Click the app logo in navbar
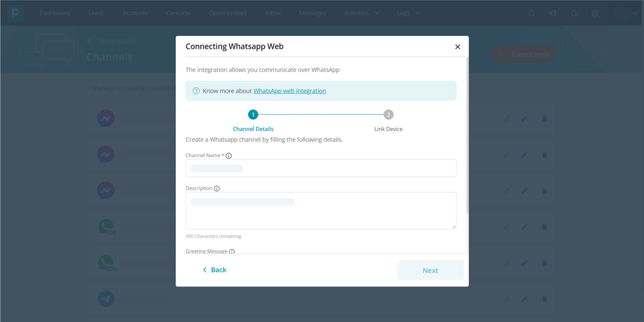 (x=15, y=13)
